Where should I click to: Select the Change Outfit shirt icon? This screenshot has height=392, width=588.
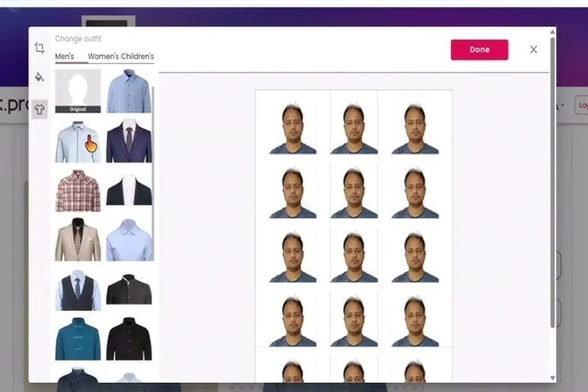point(39,108)
